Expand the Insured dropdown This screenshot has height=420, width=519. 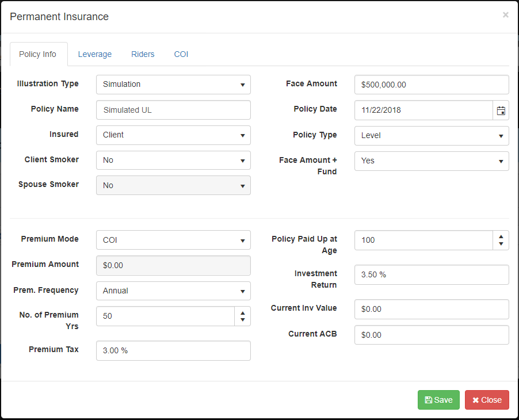[x=173, y=135]
